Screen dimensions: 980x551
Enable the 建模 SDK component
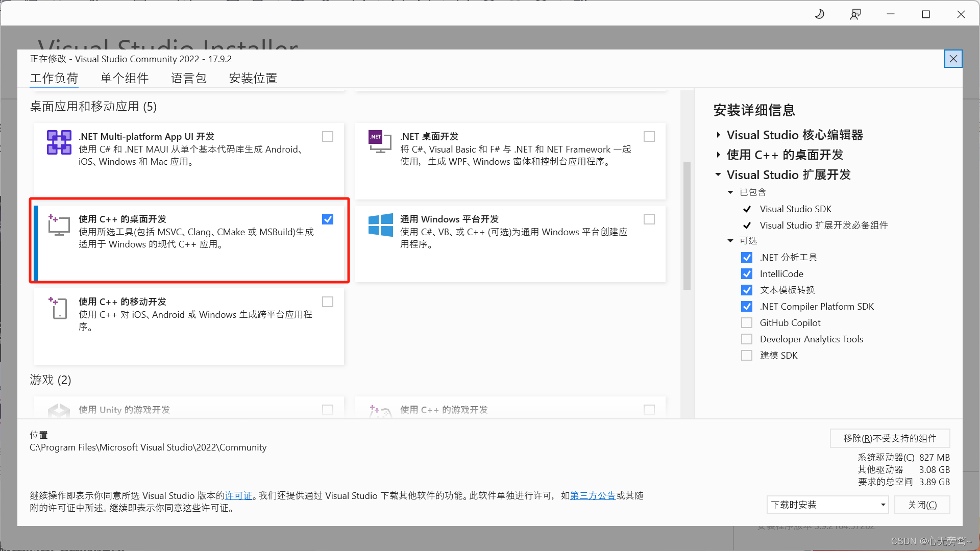coord(747,356)
